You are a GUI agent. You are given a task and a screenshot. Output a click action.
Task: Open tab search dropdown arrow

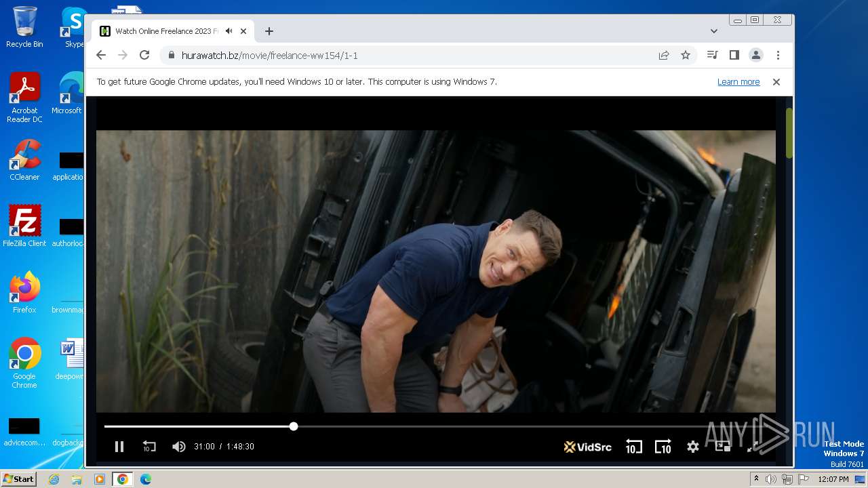pos(714,31)
